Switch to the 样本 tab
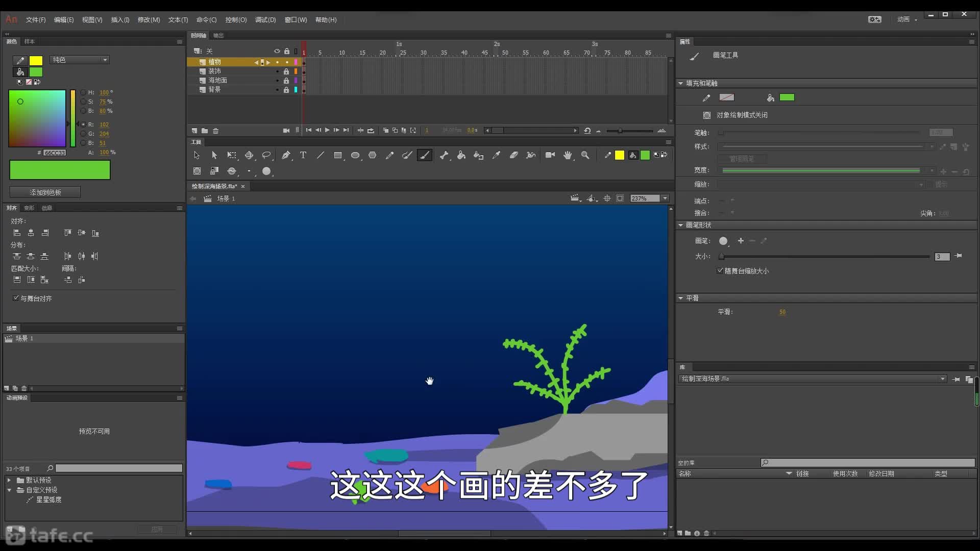Viewport: 980px width, 551px height. (x=30, y=41)
